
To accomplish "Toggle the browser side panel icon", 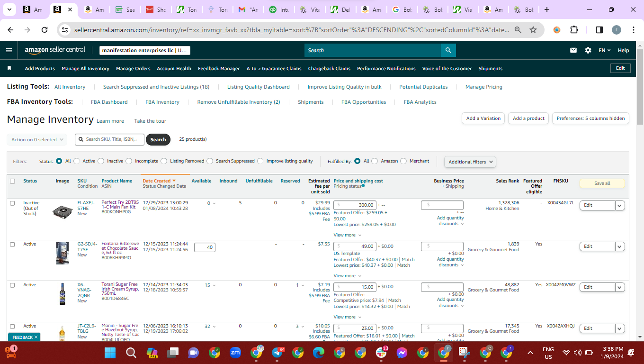I will pos(599,30).
